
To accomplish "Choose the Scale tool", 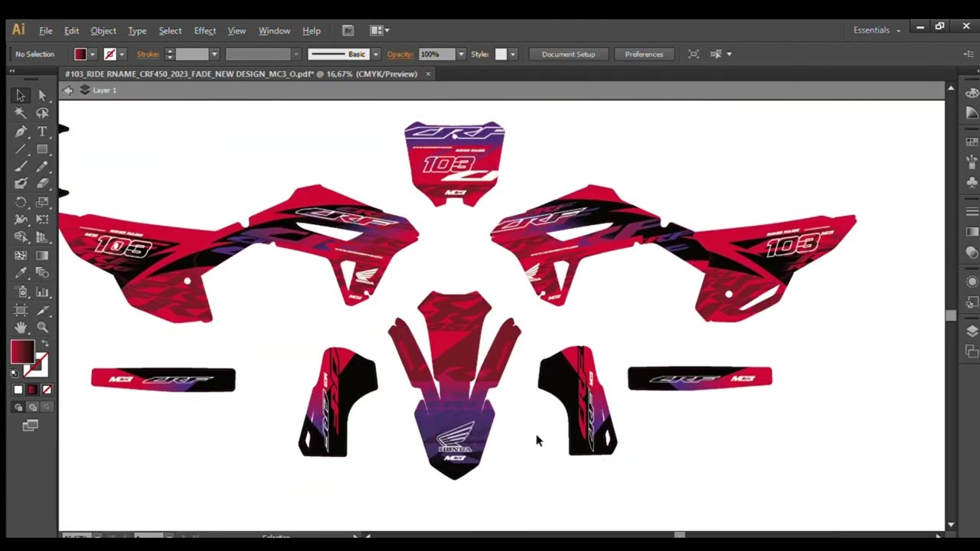I will coord(42,203).
